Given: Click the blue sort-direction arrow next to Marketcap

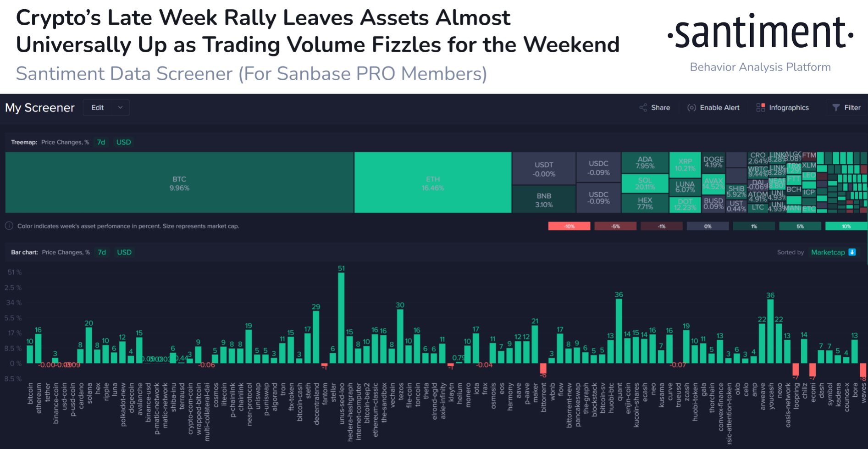Looking at the screenshot, I should [x=852, y=252].
